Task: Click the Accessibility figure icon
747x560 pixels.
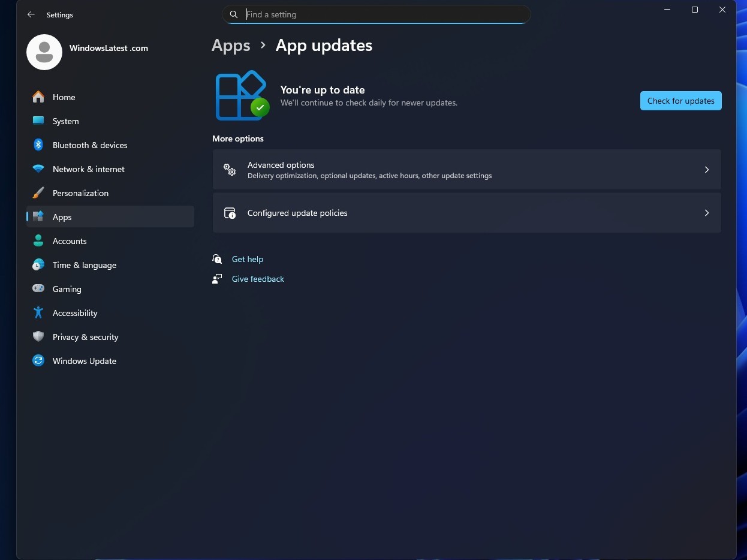Action: (38, 313)
